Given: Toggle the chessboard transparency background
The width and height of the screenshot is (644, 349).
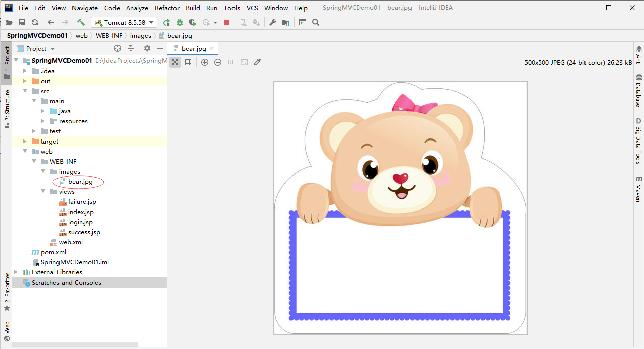Looking at the screenshot, I should 175,62.
